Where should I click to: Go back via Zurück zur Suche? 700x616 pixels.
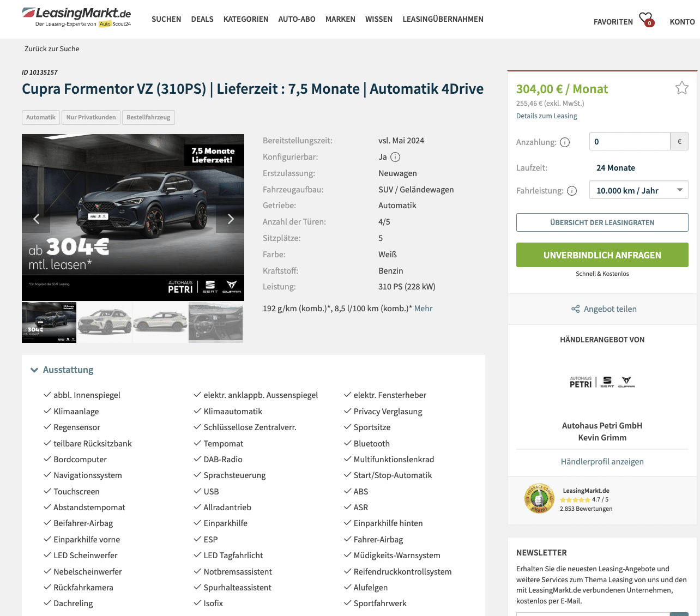point(52,49)
